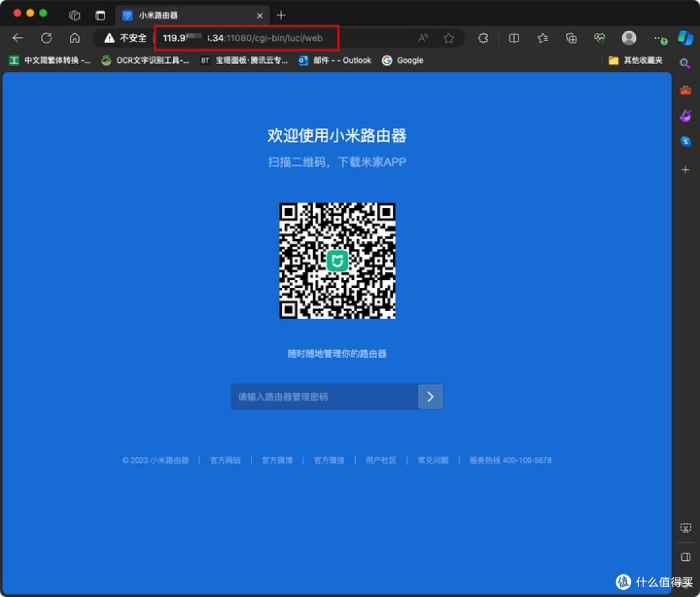Viewport: 700px width, 597px height.
Task: Open the '其他收藏夹' favorites folder
Action: click(x=634, y=60)
